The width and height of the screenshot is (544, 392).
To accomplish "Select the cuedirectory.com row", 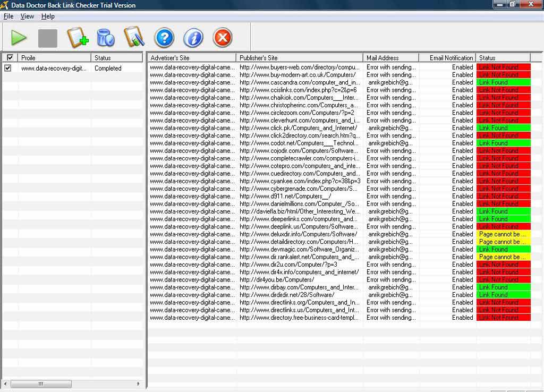I will (340, 174).
